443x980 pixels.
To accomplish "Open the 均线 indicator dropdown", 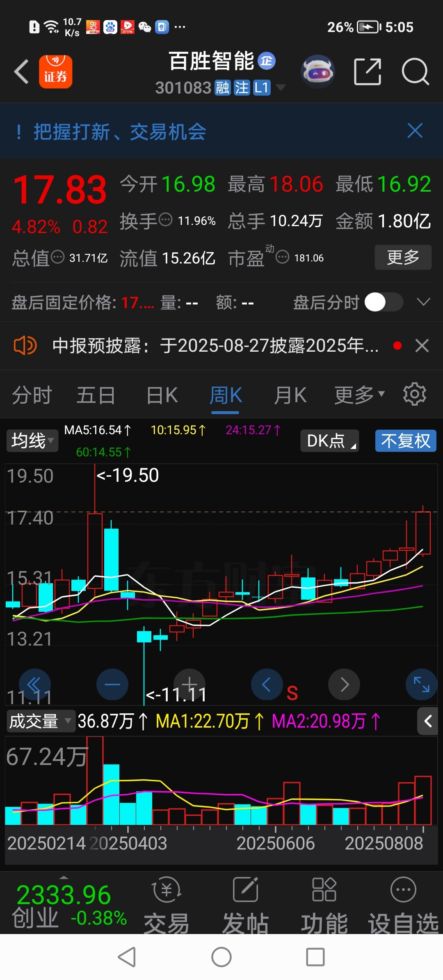I will coord(32,441).
